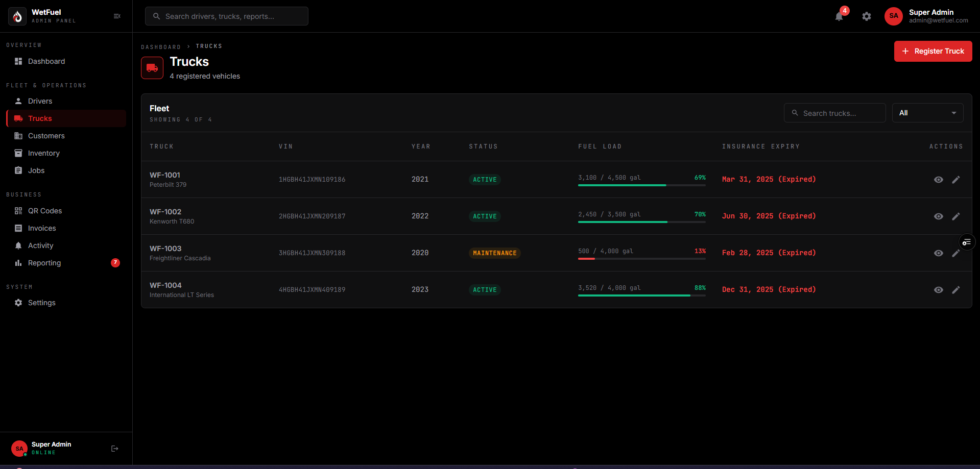Screen dimensions: 980x469
Task: Open settings gear in top bar
Action: tap(867, 16)
